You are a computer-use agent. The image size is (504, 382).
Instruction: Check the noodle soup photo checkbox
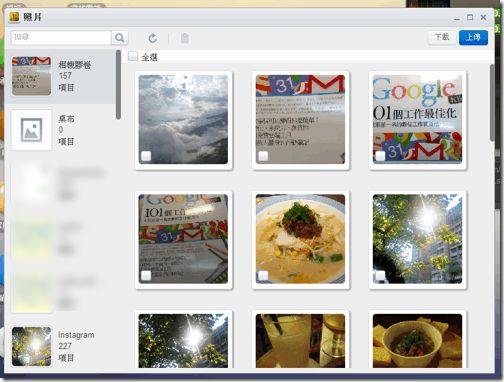[x=263, y=276]
